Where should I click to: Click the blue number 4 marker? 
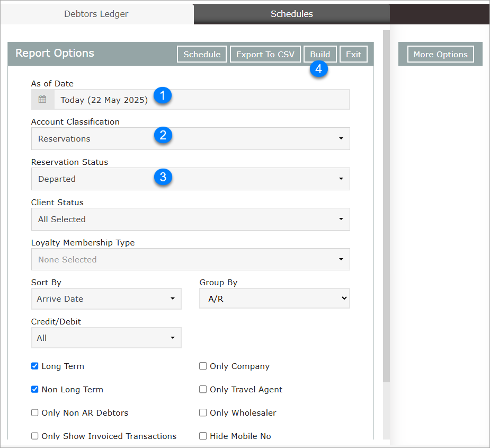(x=318, y=69)
